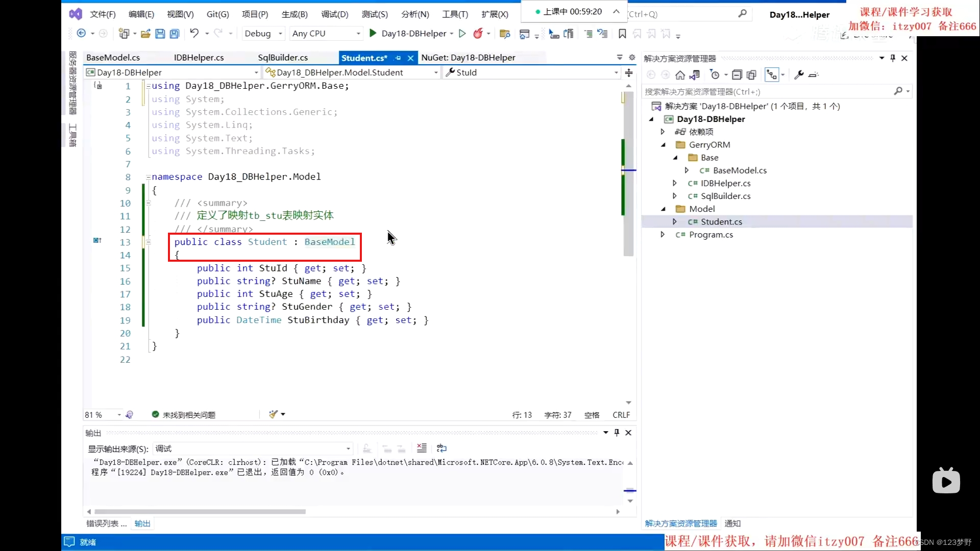Select Student.cs in Solution Explorer
Screen dimensions: 980x551
tap(721, 222)
